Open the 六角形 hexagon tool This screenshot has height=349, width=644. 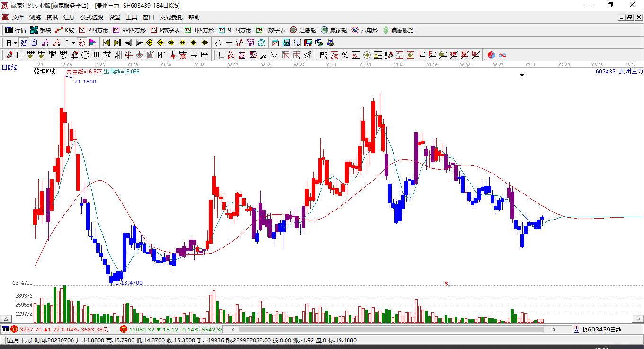pyautogui.click(x=365, y=30)
